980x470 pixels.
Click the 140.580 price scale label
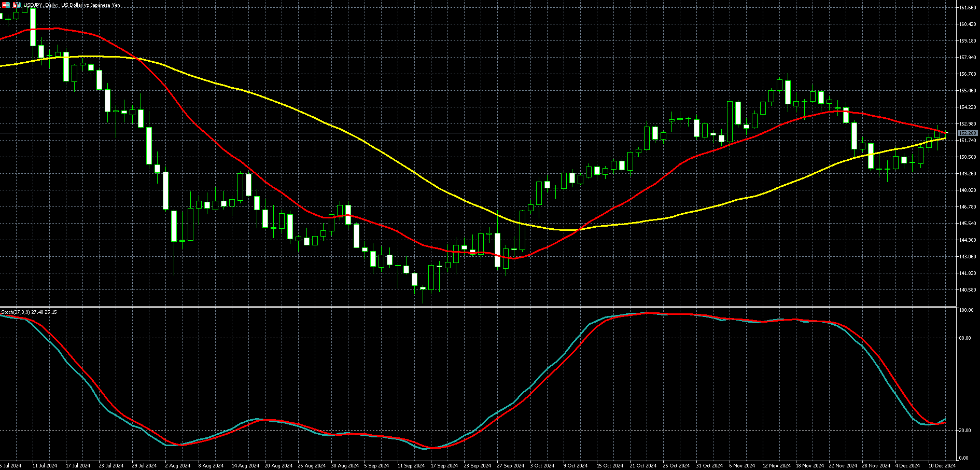(x=968, y=290)
